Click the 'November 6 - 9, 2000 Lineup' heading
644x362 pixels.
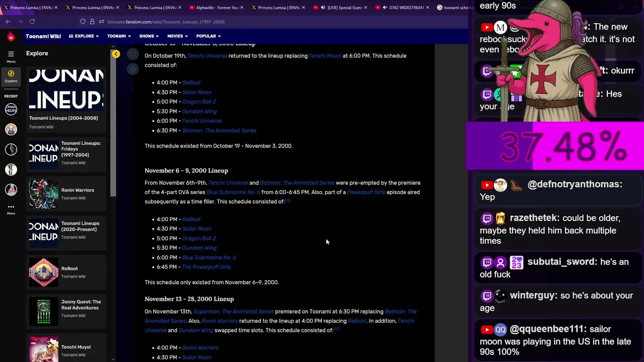coord(186,170)
